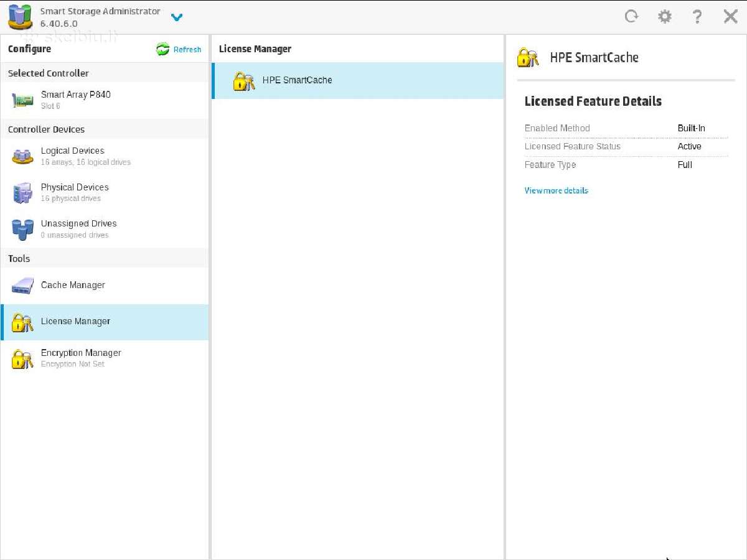Click the Physical Devices server icon

pyautogui.click(x=23, y=193)
